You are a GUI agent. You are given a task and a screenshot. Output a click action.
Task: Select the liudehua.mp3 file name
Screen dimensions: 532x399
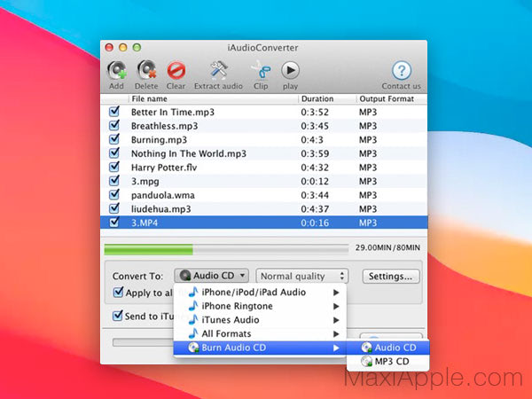(x=160, y=209)
